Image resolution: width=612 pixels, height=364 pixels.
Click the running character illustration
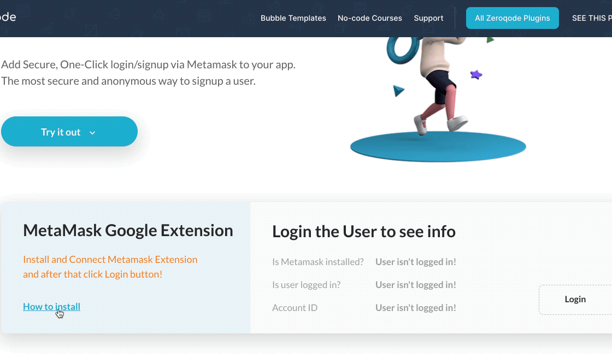click(437, 87)
